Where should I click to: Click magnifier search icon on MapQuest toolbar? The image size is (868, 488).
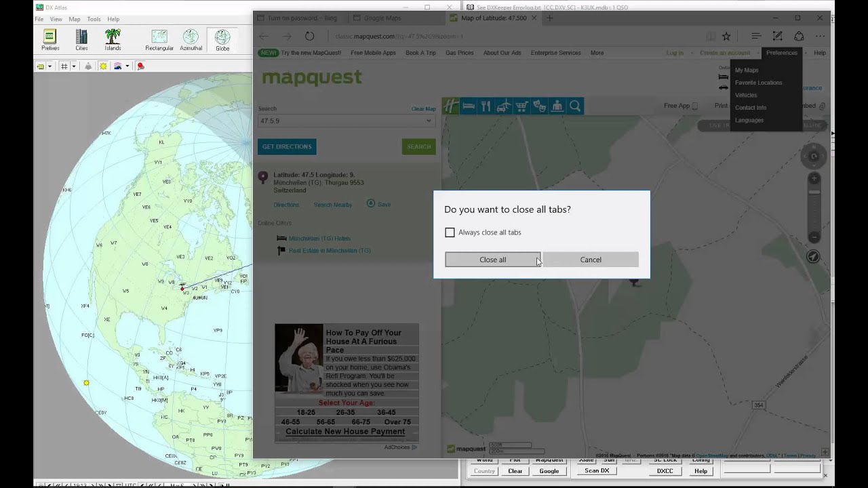coord(575,106)
